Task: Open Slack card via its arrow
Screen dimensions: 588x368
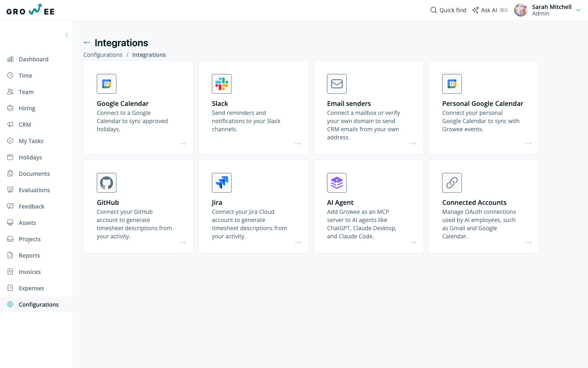Action: click(298, 144)
